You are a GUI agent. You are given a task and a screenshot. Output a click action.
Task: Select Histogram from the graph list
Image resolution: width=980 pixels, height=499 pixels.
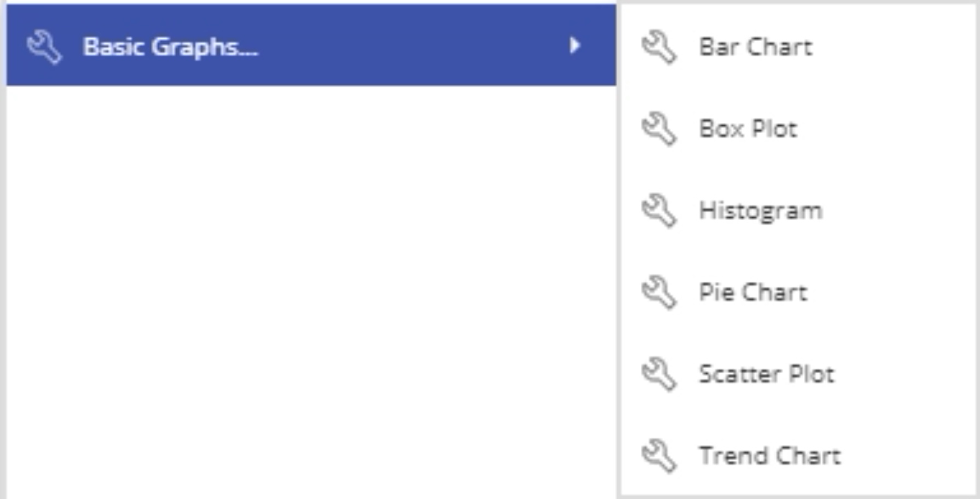[x=798, y=210]
